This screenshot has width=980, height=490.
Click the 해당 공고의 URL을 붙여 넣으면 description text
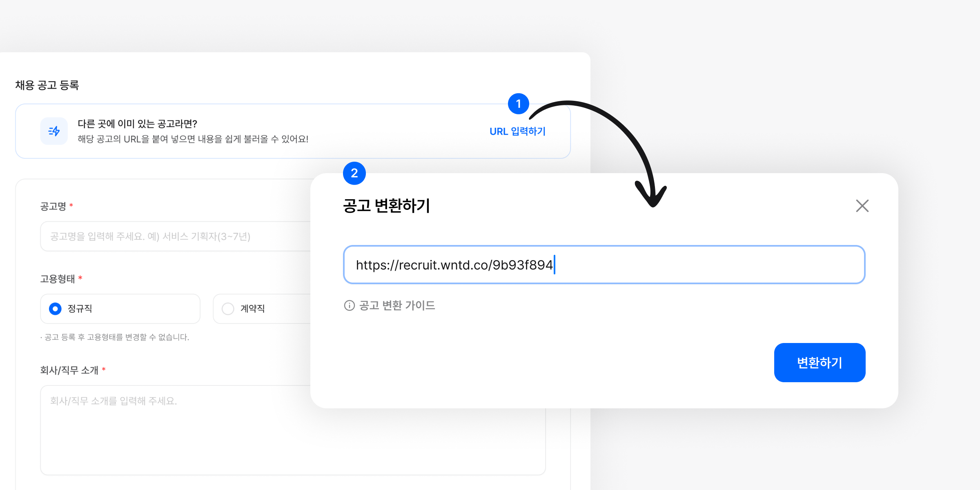click(193, 139)
